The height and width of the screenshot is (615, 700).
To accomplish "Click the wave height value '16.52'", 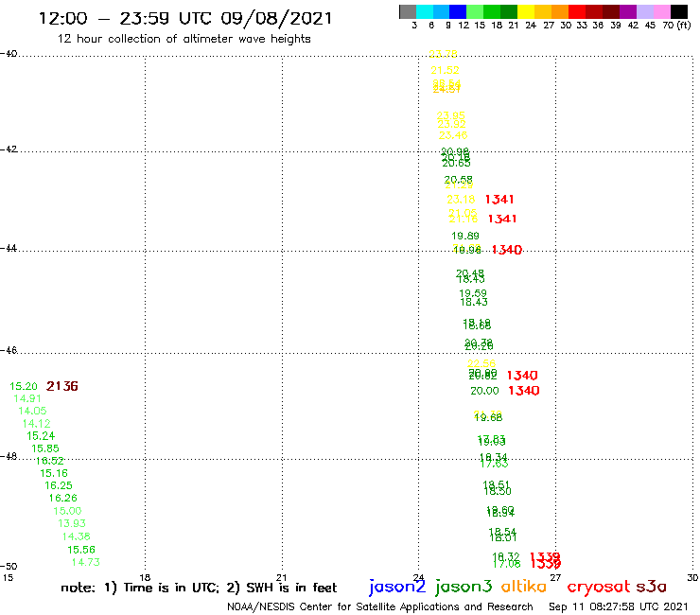I will (49, 461).
